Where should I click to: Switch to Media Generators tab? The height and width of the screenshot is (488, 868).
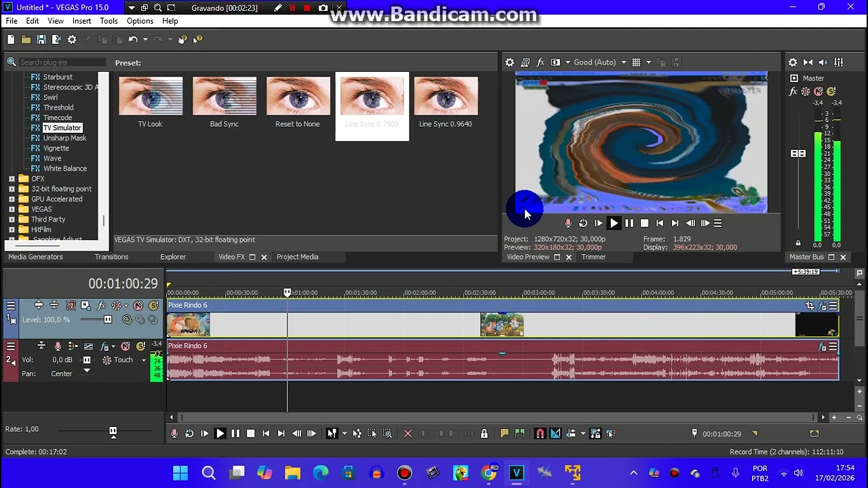coord(35,257)
